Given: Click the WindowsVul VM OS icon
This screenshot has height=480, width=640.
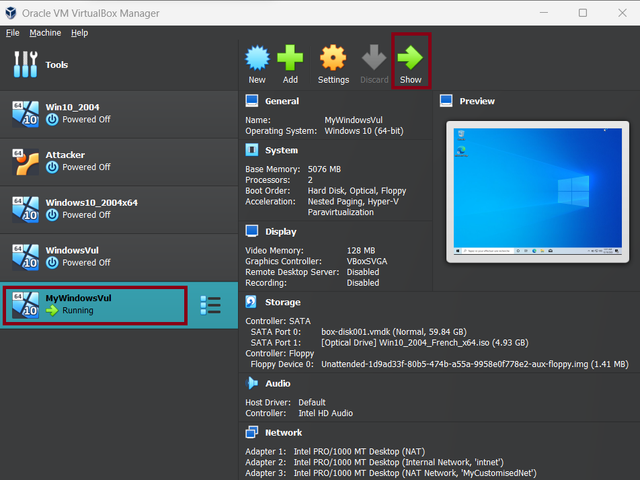Looking at the screenshot, I should 25,257.
